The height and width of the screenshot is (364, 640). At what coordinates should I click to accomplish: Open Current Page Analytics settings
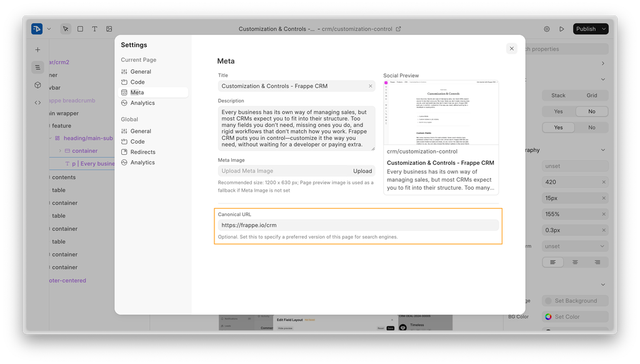(x=153, y=103)
